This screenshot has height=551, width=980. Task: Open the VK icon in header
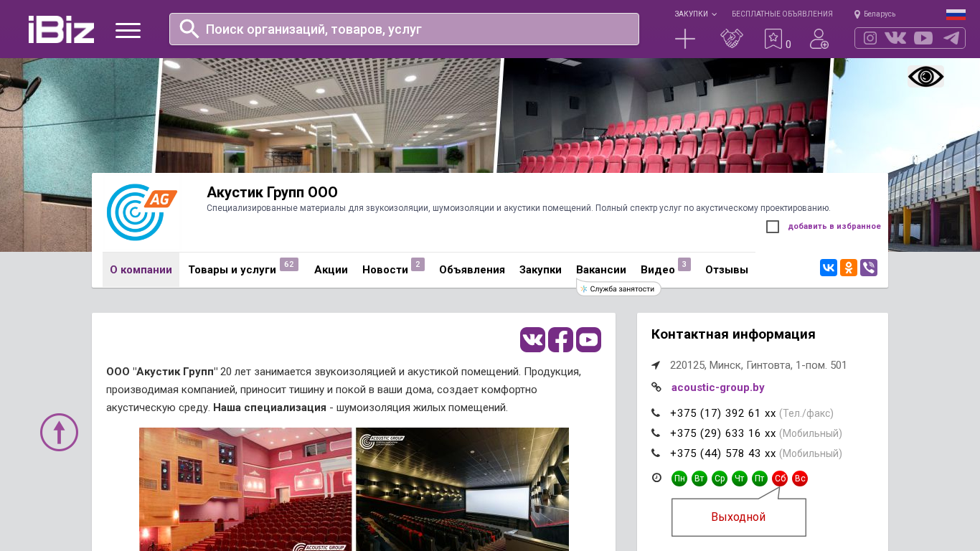tap(895, 38)
